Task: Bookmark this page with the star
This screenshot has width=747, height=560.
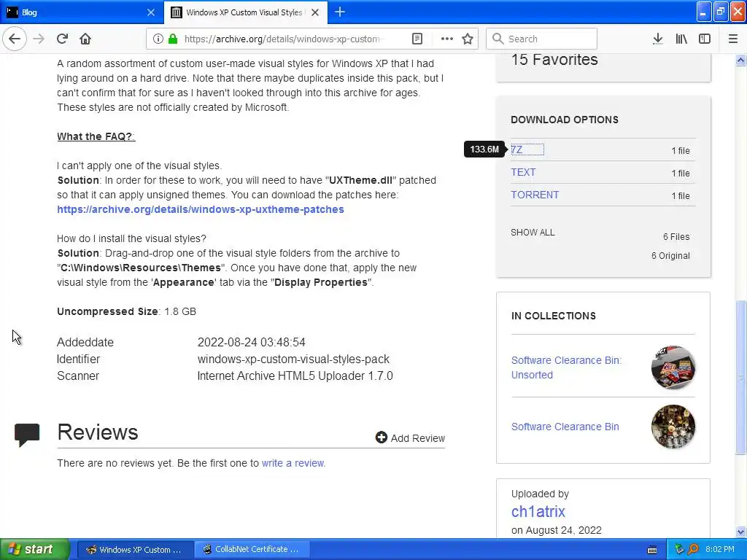Action: [468, 39]
